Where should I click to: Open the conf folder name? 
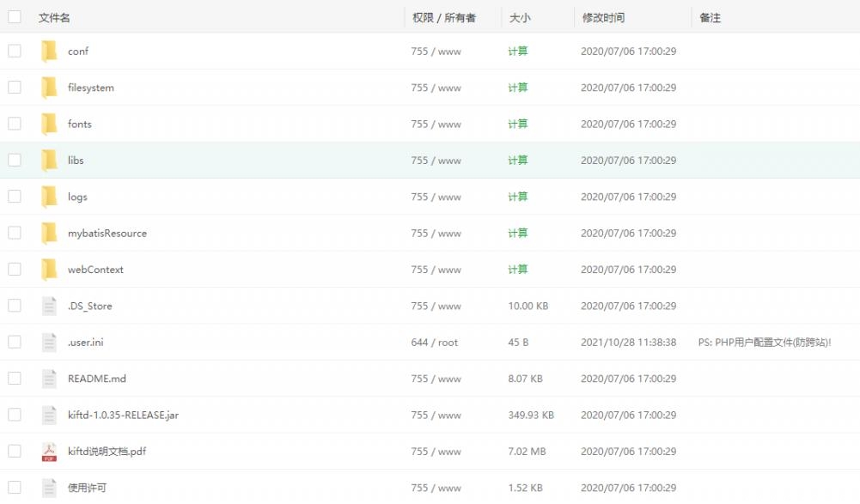[78, 51]
